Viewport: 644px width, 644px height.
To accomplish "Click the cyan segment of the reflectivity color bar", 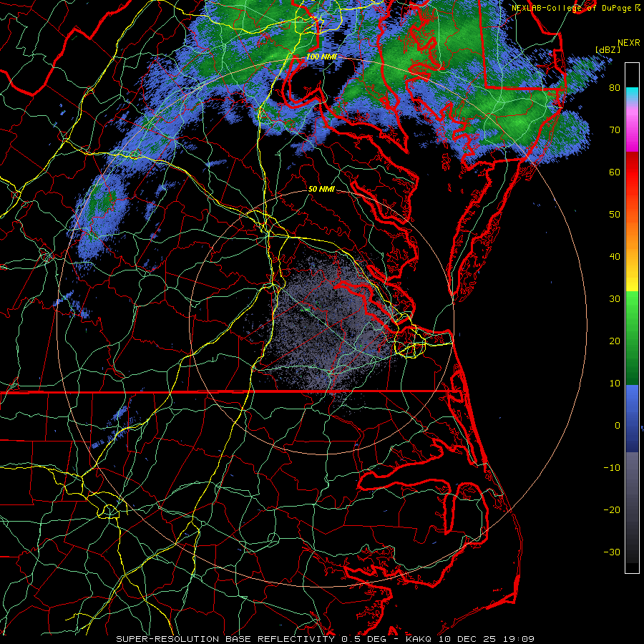I will [632, 94].
